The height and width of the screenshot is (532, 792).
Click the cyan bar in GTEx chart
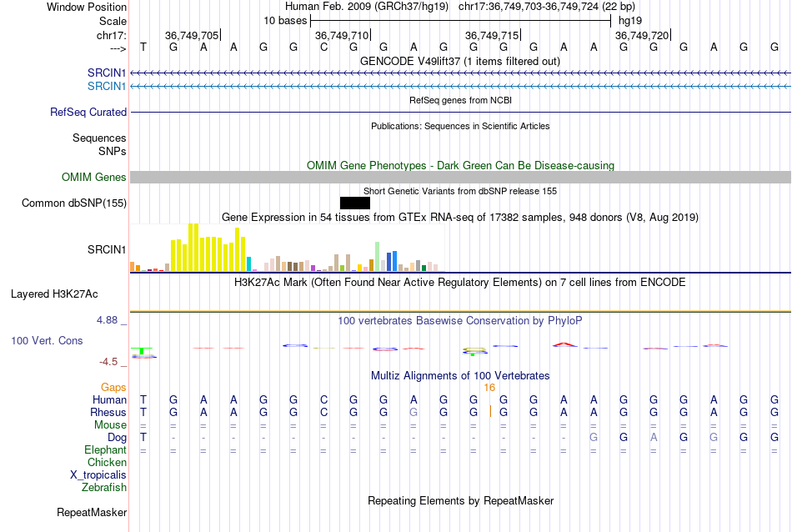[249, 263]
